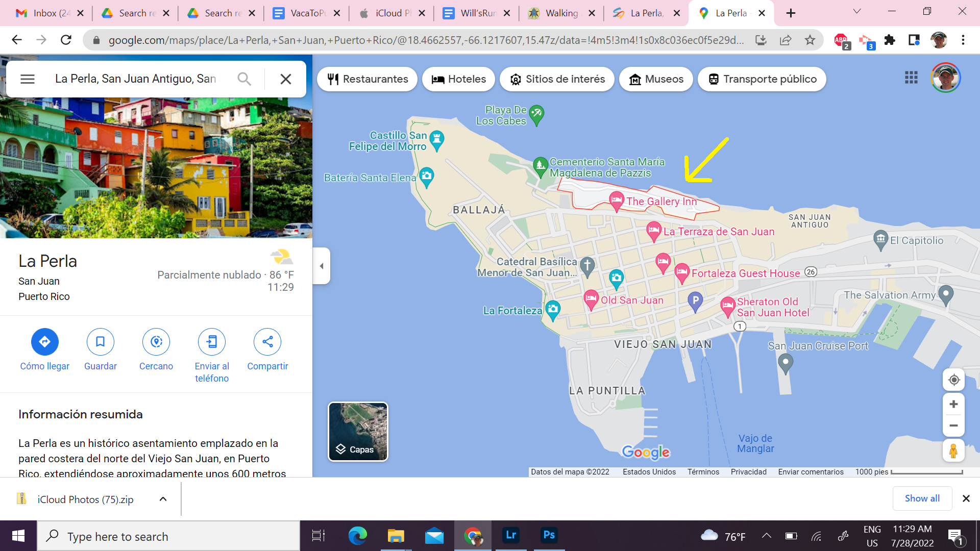
Task: Click the 1000 pies map scale
Action: point(909,472)
